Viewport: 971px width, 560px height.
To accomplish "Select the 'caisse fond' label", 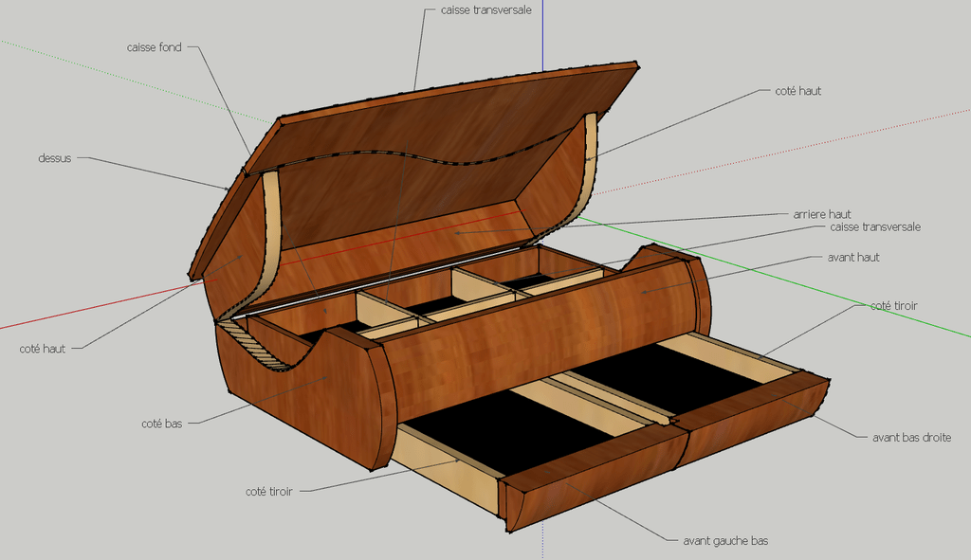I will tap(155, 47).
